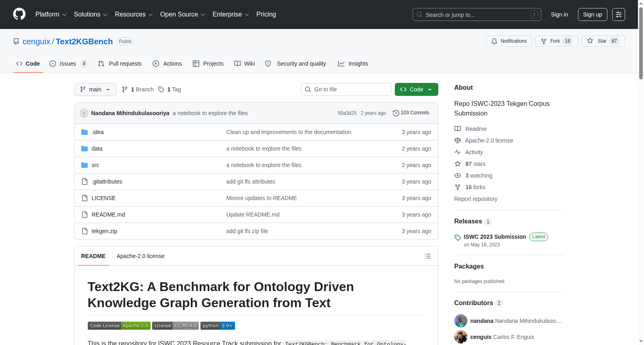Click the commit history clock icon
Image resolution: width=644 pixels, height=345 pixels.
pos(396,113)
